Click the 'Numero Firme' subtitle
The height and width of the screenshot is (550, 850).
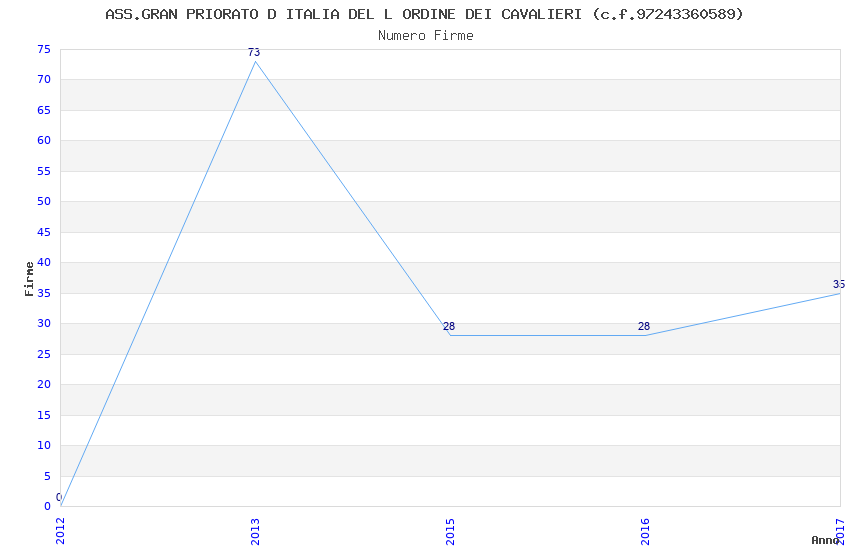[x=426, y=36]
